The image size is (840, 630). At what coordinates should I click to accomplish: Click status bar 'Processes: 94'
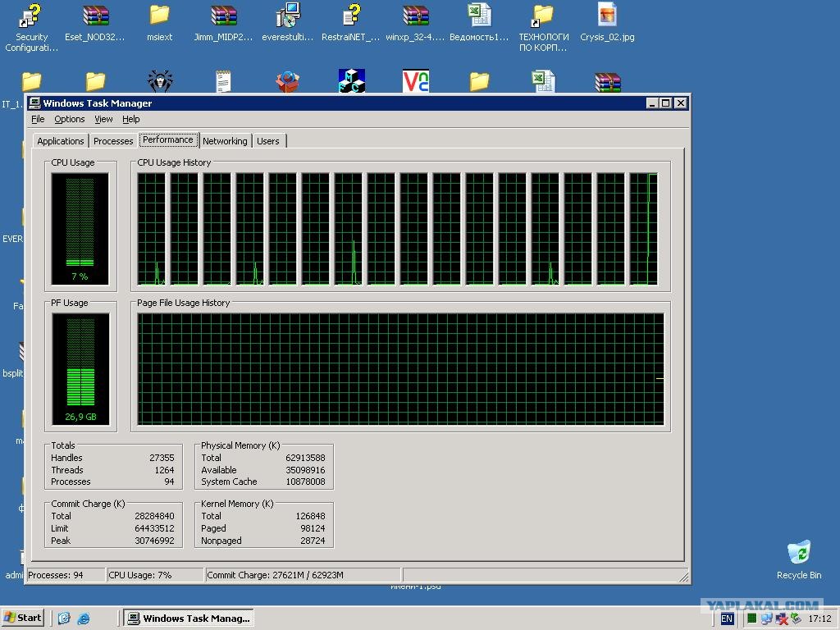tap(66, 575)
